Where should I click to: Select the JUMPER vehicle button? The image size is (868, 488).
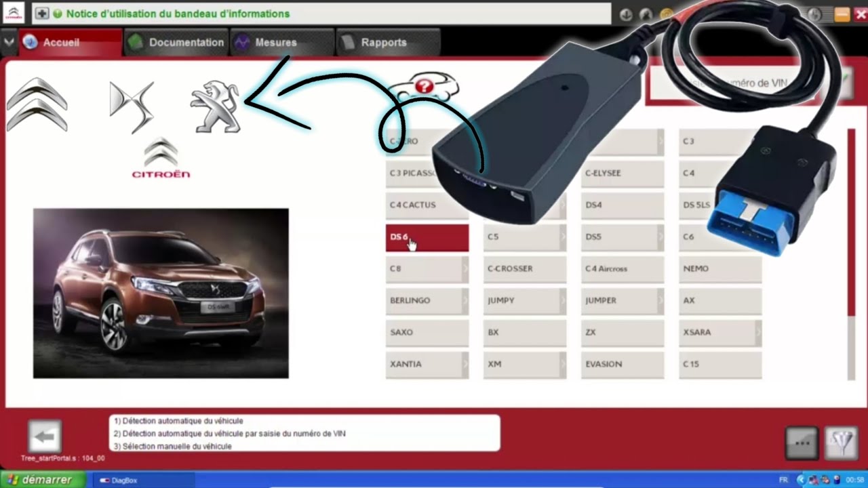(623, 301)
